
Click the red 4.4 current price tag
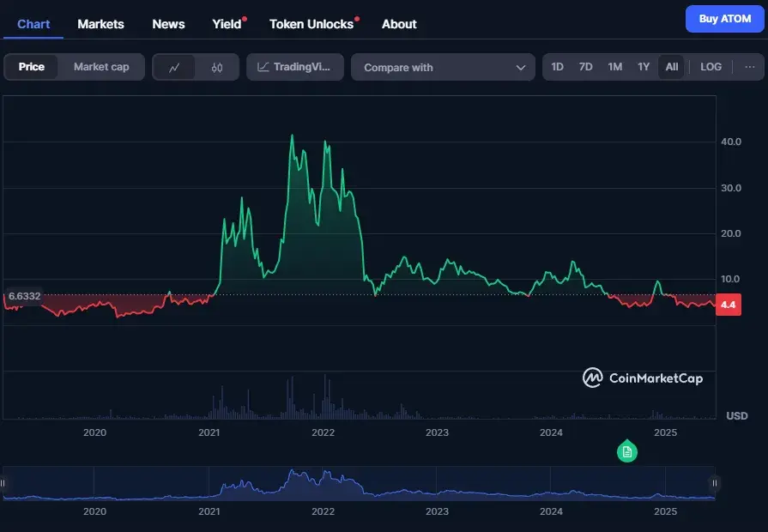coord(729,305)
